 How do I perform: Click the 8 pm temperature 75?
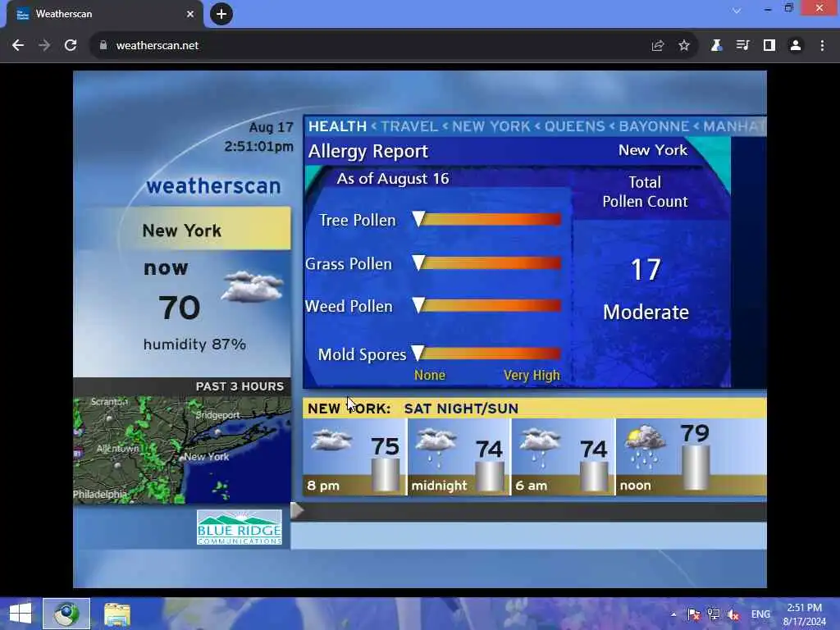[x=386, y=446]
